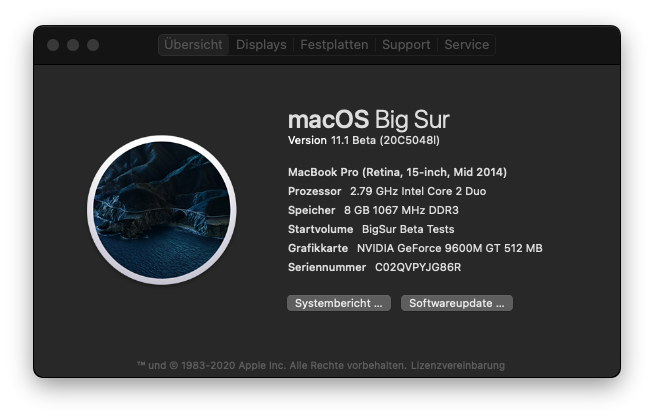
Task: Click the MacBook Pro (Retina, 15-inch, Mid 2014) line
Action: (x=397, y=172)
